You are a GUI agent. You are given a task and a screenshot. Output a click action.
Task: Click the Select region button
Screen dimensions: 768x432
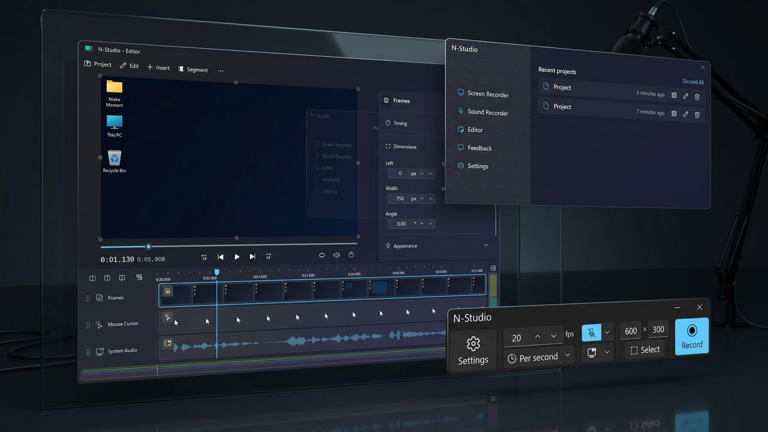[645, 350]
